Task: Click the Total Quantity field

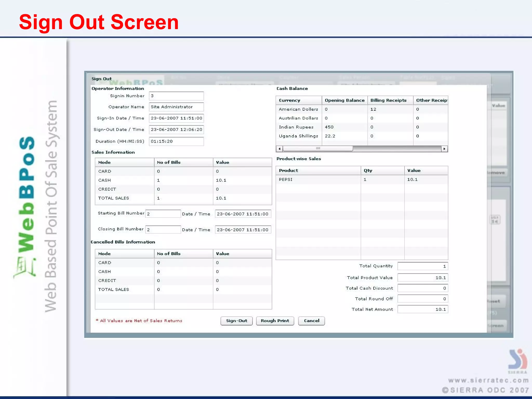Action: [423, 266]
